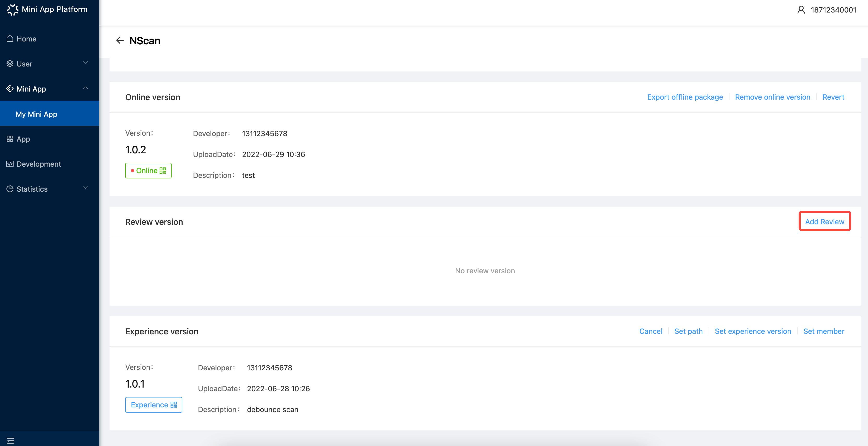This screenshot has width=868, height=446.
Task: Click the Add Review link
Action: [824, 222]
